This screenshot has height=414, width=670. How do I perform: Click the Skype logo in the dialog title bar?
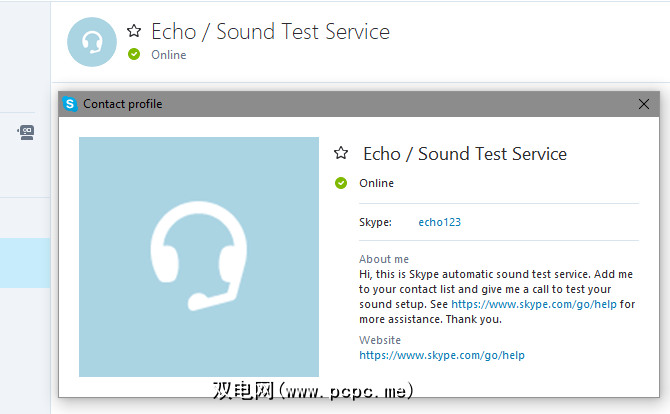[x=70, y=104]
